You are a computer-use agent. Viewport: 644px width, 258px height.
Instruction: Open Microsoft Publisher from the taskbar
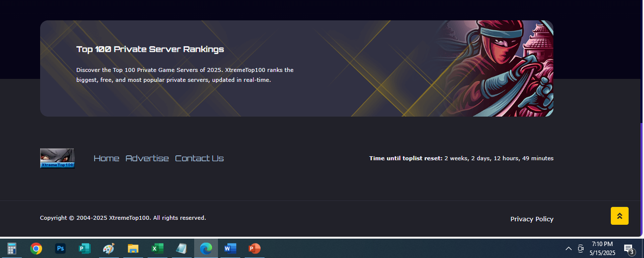(85, 248)
